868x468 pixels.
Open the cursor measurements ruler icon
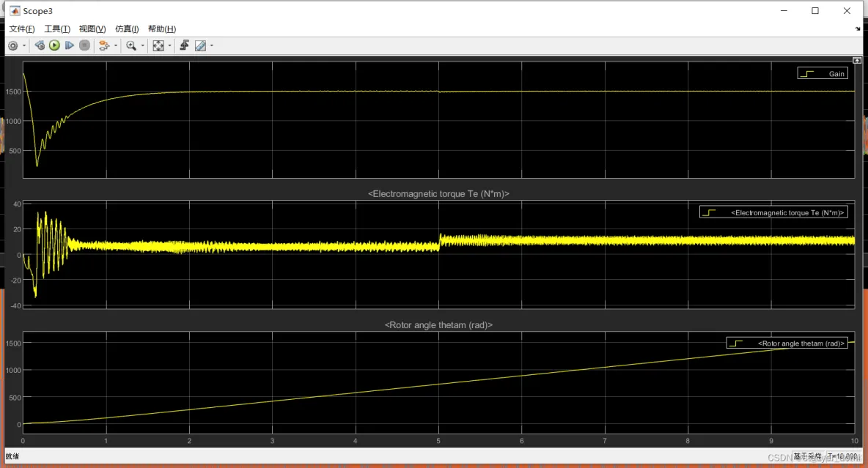[x=200, y=46]
